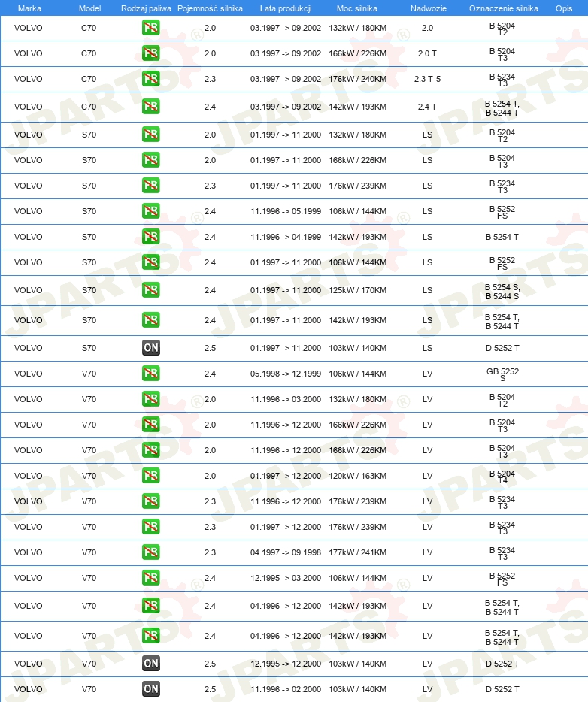Click the Oznaczenie silnika column header

(504, 8)
